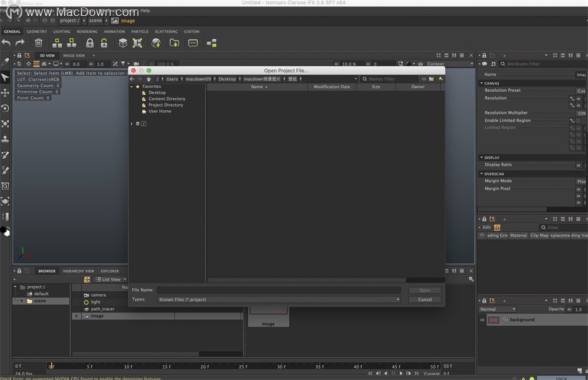Sort files by Modification Date column
The width and height of the screenshot is (588, 380).
tap(332, 86)
